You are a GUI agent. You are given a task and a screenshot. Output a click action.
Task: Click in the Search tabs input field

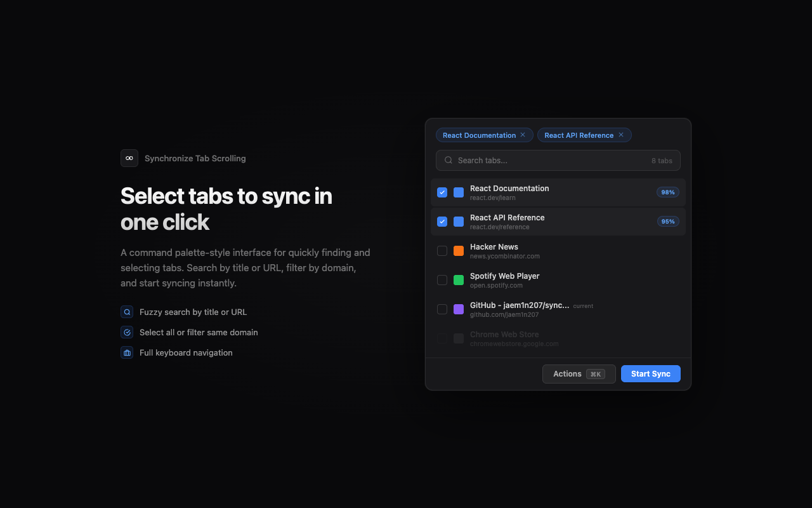coord(558,160)
